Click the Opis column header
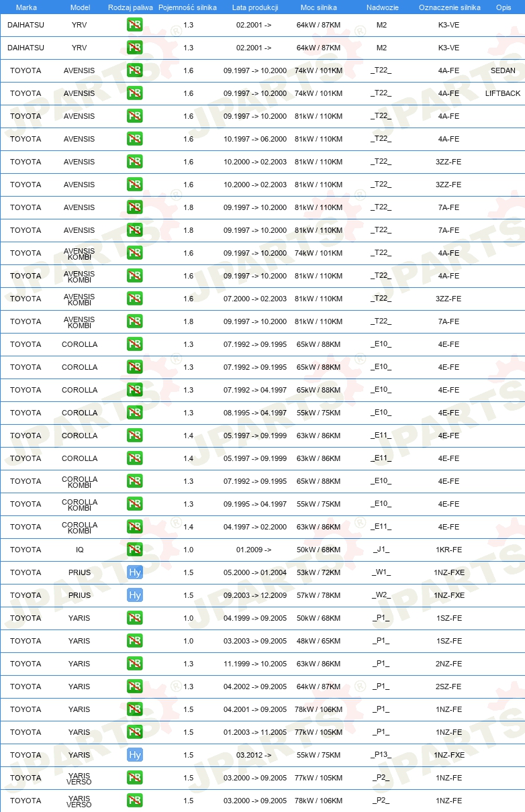Screen dimensions: 525x812 click(x=503, y=7)
